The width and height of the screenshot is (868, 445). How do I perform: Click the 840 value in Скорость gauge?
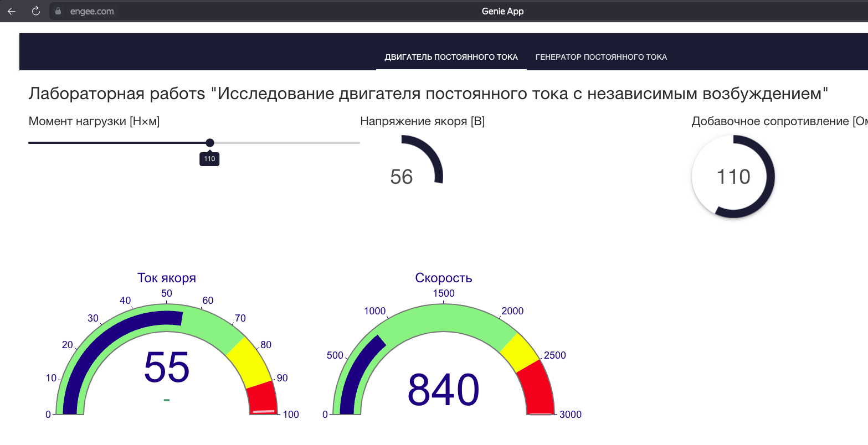tap(443, 390)
